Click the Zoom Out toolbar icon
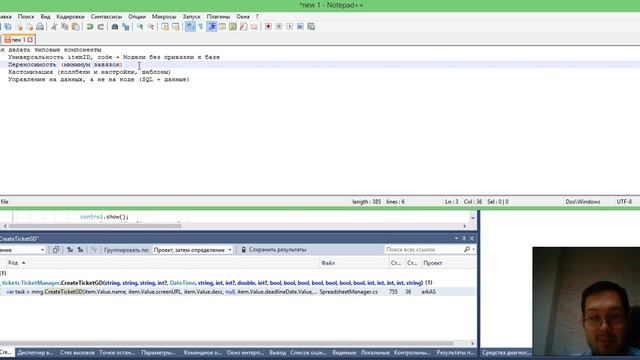Viewport: 640px width, 360px height. coord(151,27)
